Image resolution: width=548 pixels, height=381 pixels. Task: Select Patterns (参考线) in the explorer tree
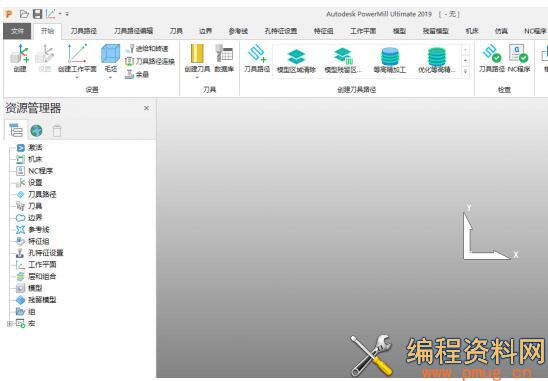(39, 229)
